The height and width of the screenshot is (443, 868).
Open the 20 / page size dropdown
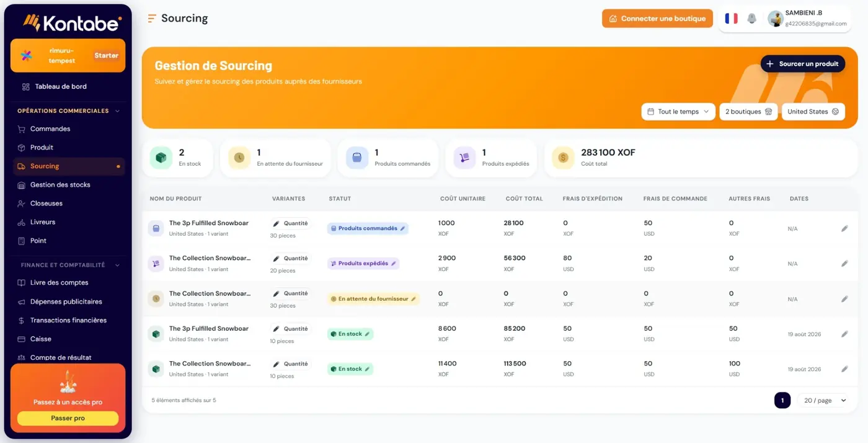click(x=825, y=401)
